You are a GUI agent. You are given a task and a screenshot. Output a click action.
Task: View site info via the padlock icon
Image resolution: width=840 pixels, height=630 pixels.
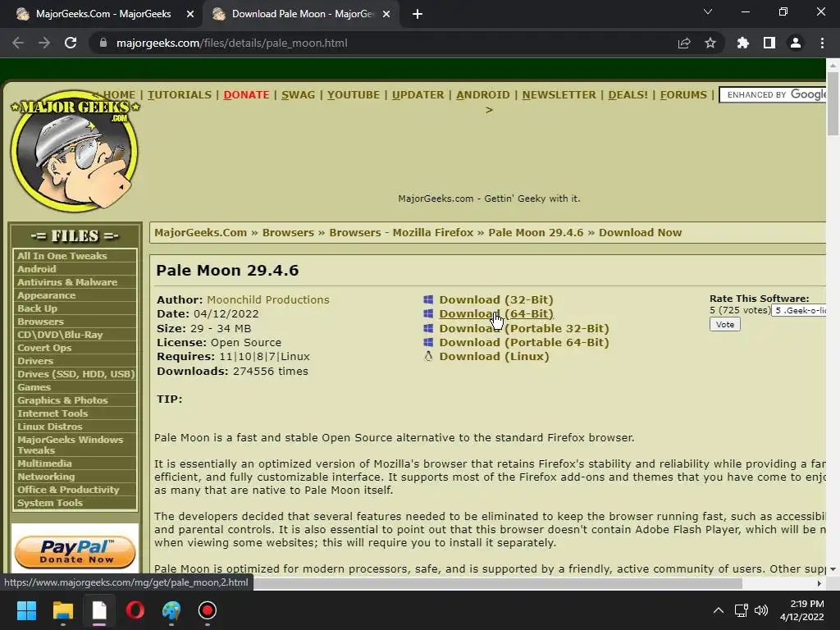point(103,43)
